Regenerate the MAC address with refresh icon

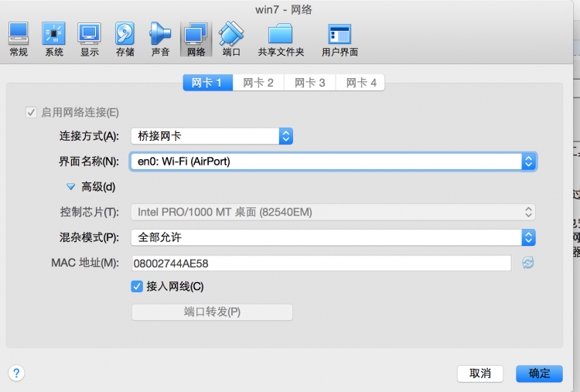pos(528,263)
